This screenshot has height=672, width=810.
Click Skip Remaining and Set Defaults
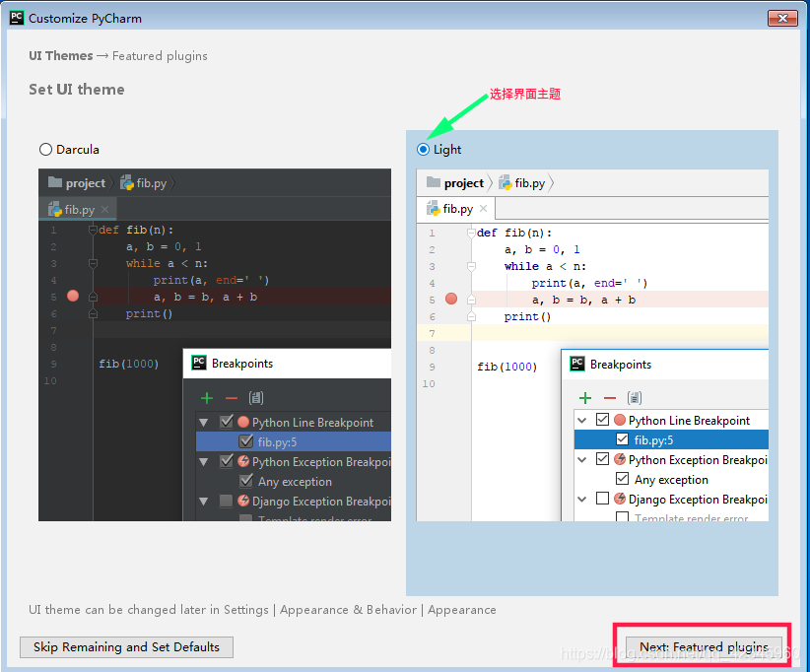(x=126, y=646)
